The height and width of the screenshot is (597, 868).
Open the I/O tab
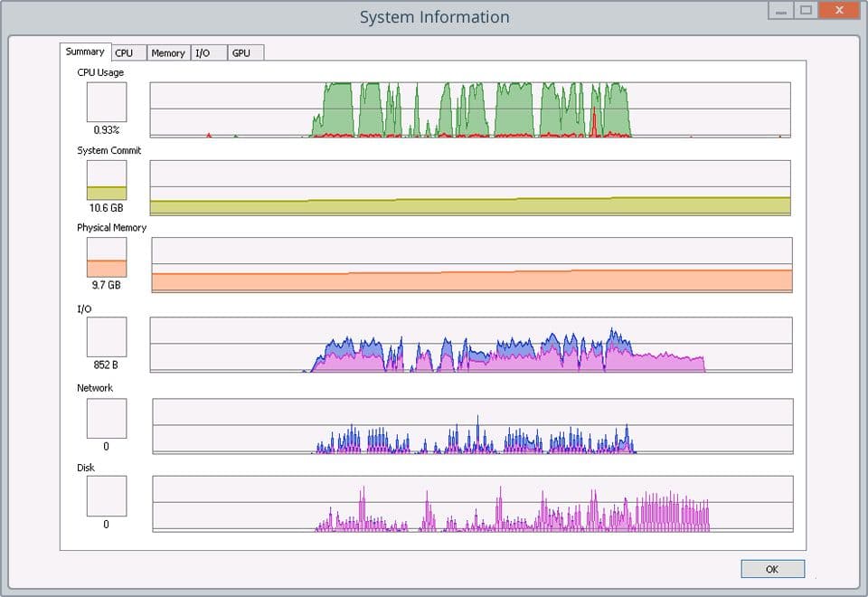[207, 52]
